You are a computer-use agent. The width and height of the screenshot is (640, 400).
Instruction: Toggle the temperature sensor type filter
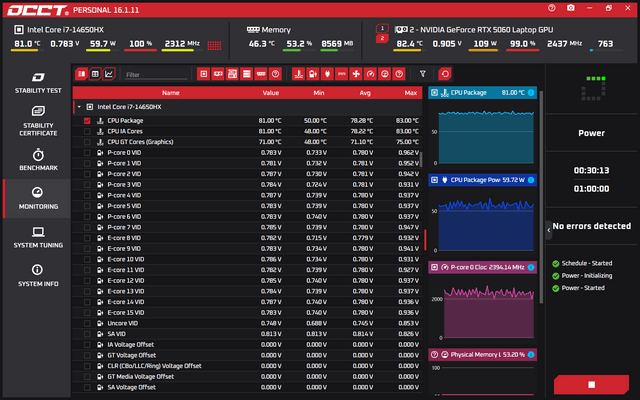pos(298,74)
